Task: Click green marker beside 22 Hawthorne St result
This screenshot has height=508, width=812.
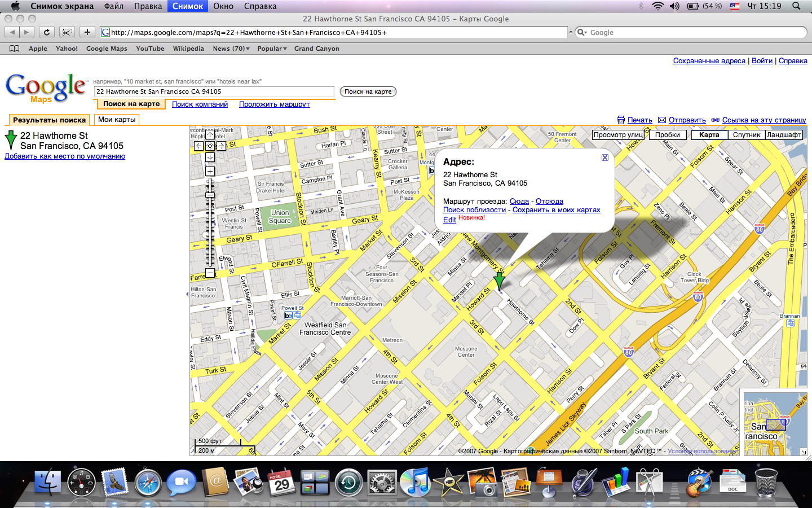Action: point(11,139)
